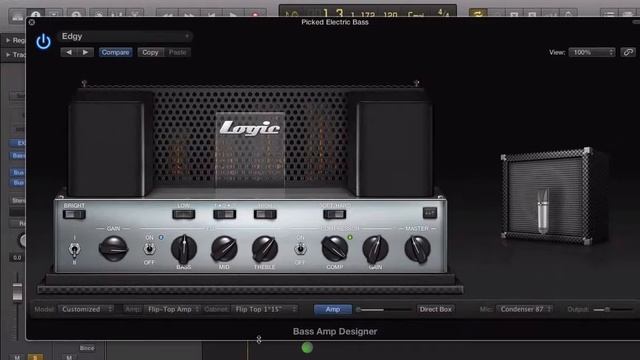Click the Paste button
This screenshot has width=640, height=360.
[177, 52]
